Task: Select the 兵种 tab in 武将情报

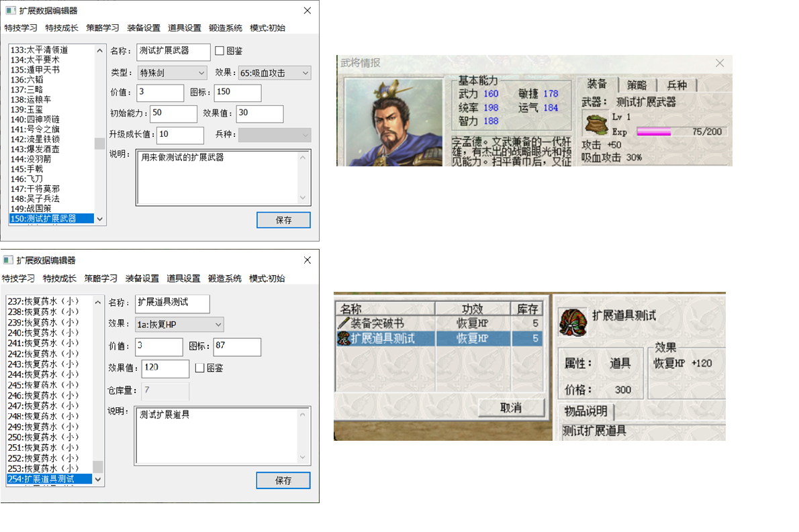Action: 677,85
